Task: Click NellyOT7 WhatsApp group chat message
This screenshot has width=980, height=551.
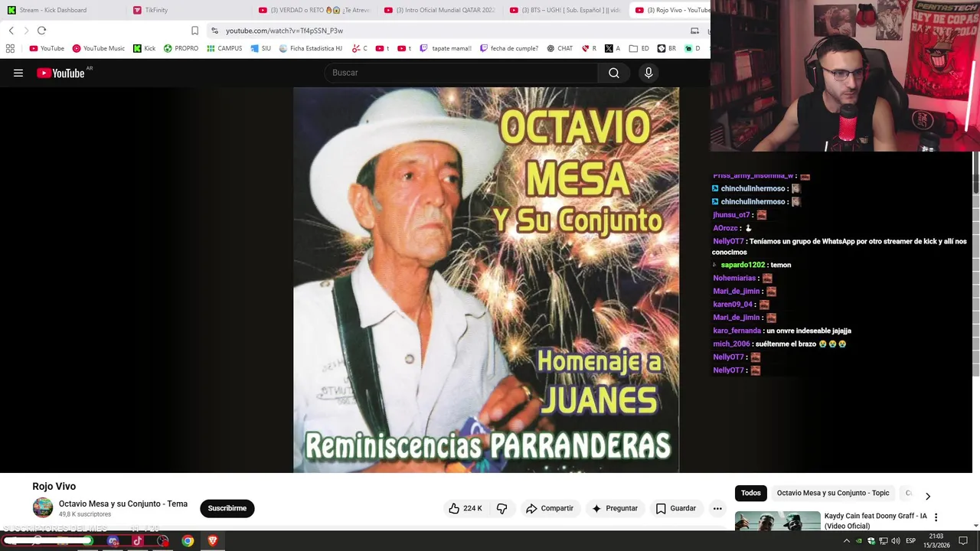Action: click(839, 246)
